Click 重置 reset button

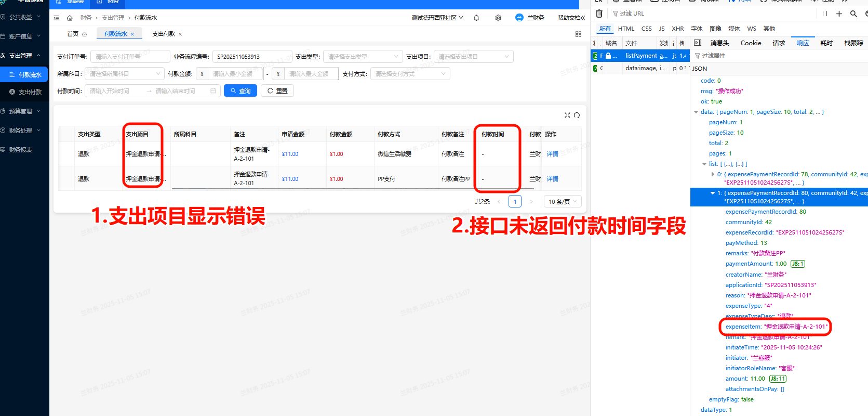(x=277, y=91)
